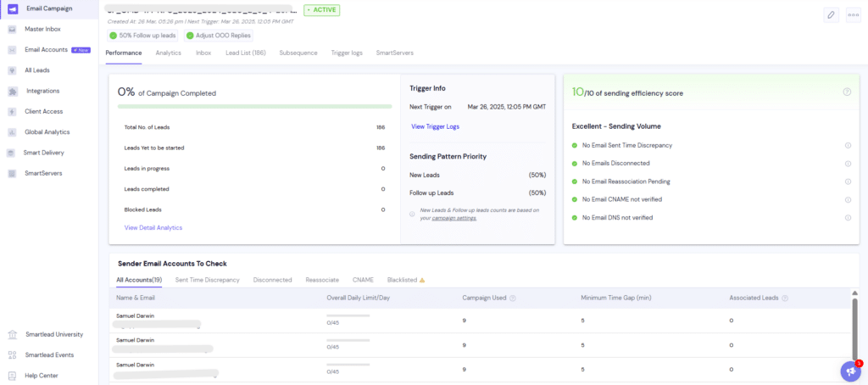Open the Trigger logs tab

[x=347, y=53]
